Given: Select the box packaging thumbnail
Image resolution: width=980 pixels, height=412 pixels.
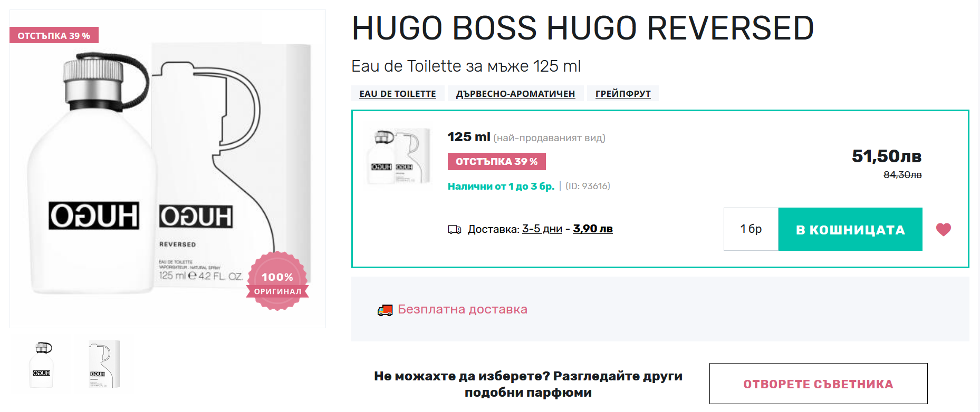Looking at the screenshot, I should point(104,365).
